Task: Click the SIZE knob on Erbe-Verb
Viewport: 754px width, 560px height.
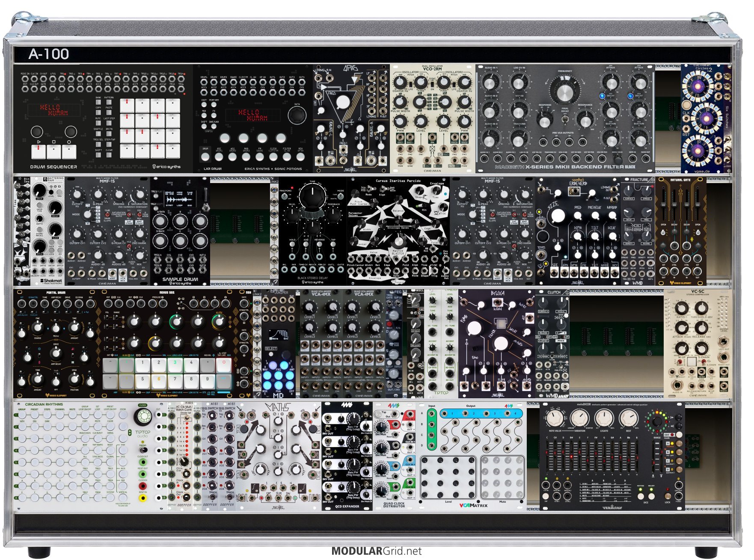Action: [x=558, y=215]
